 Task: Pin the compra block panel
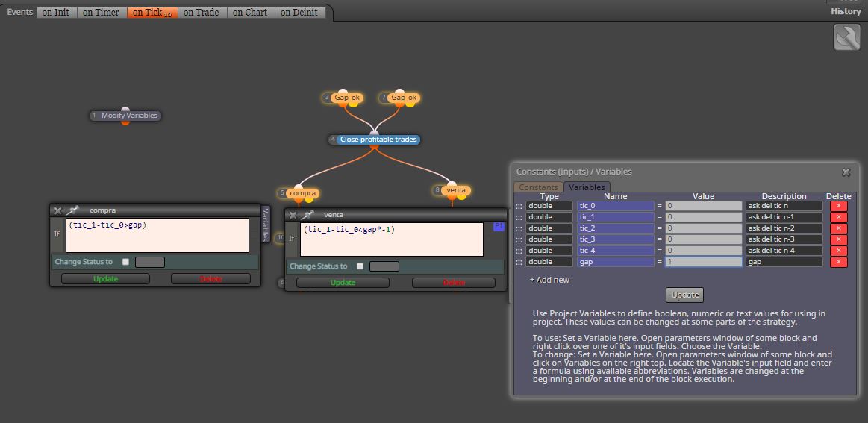72,210
